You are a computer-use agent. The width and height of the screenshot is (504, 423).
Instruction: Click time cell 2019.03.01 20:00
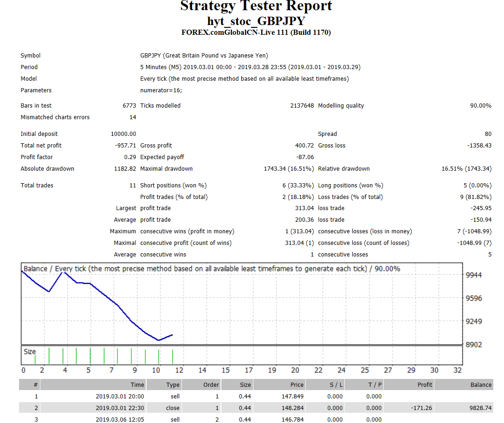tap(120, 397)
